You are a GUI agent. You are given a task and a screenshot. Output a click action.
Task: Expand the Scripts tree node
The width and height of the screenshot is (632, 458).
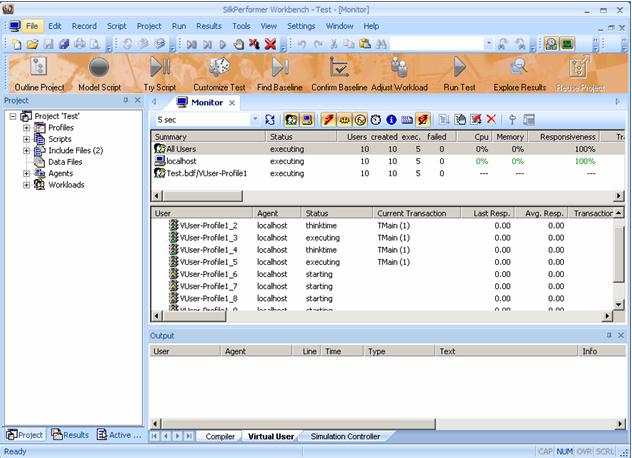tap(26, 139)
